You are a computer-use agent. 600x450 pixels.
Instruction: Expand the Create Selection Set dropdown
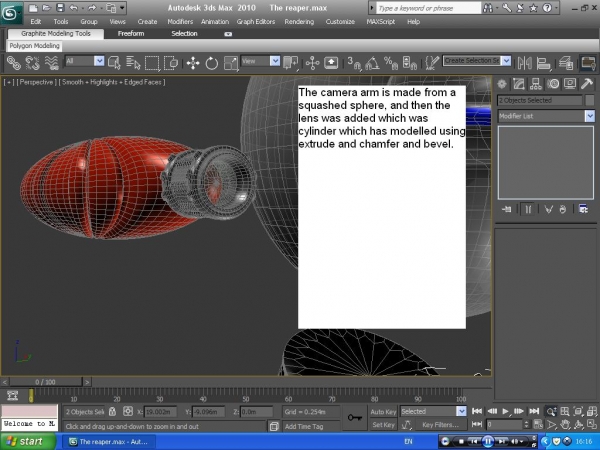(506, 60)
